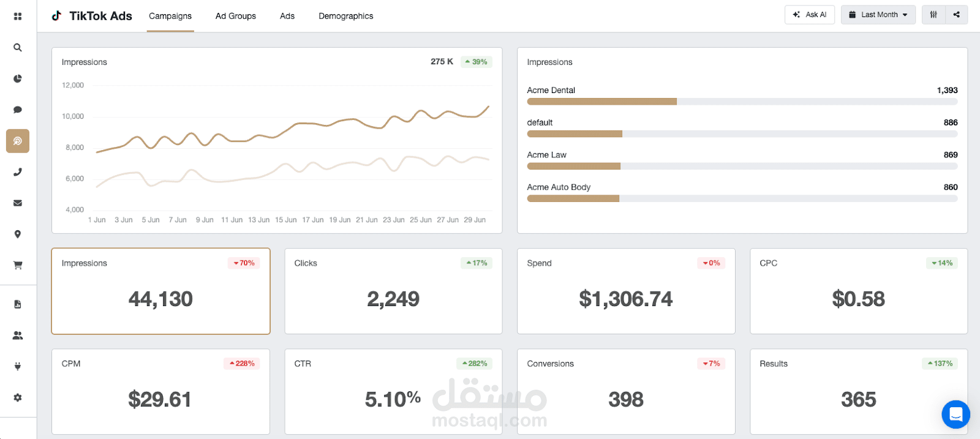Viewport: 980px width, 439px height.
Task: Click the TikTok Ads page title
Action: pos(100,16)
